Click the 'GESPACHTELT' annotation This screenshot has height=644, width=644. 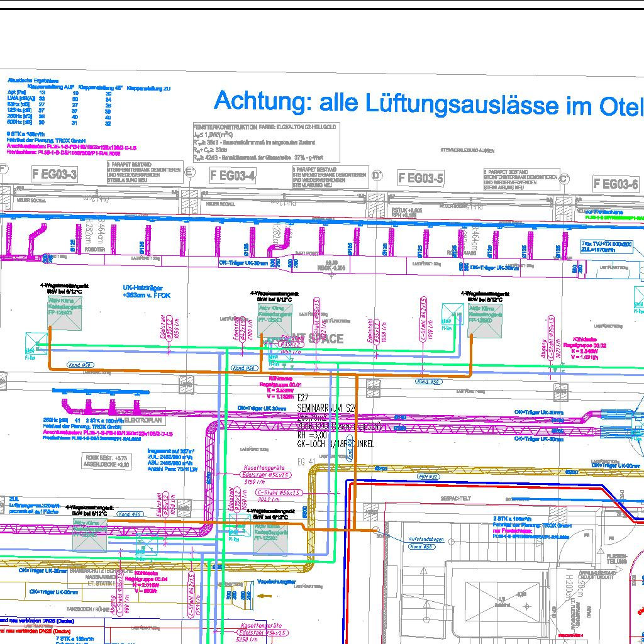(x=456, y=498)
